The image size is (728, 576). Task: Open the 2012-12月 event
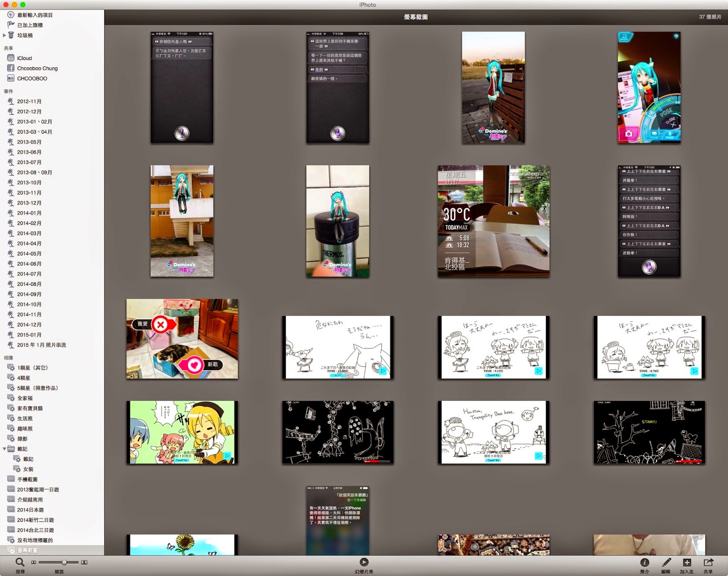[x=29, y=111]
